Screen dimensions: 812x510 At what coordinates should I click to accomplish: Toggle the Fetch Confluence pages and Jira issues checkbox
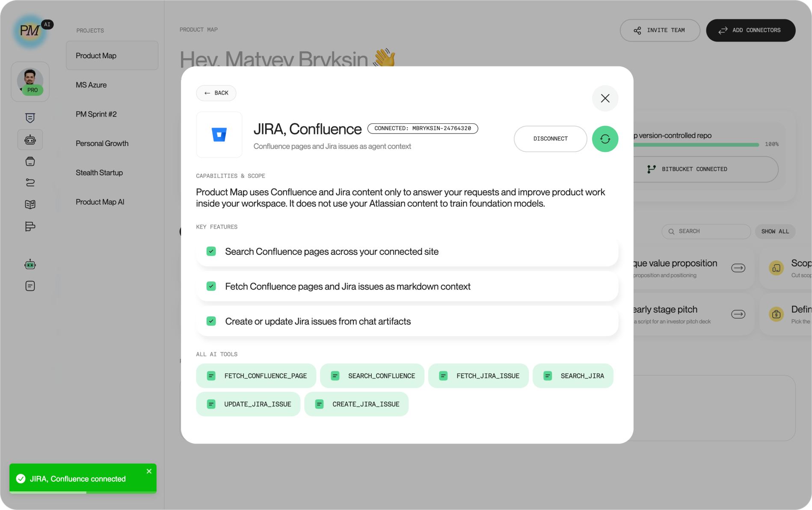tap(211, 286)
